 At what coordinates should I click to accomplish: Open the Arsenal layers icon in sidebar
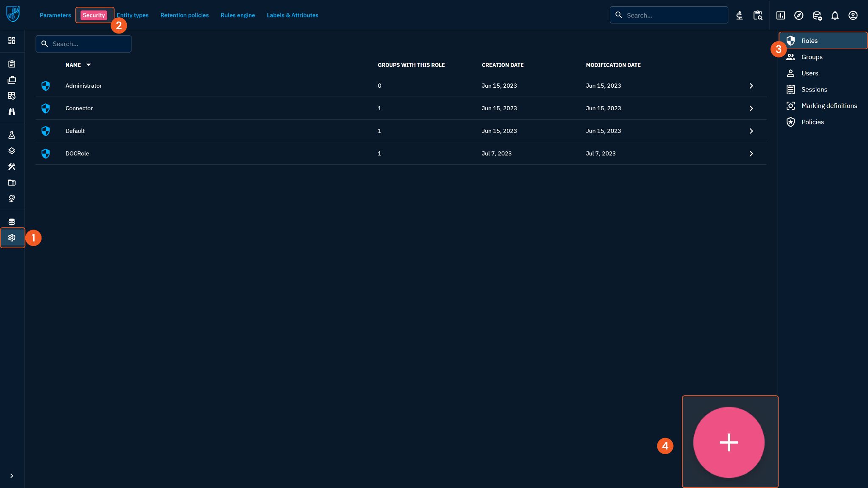12,151
